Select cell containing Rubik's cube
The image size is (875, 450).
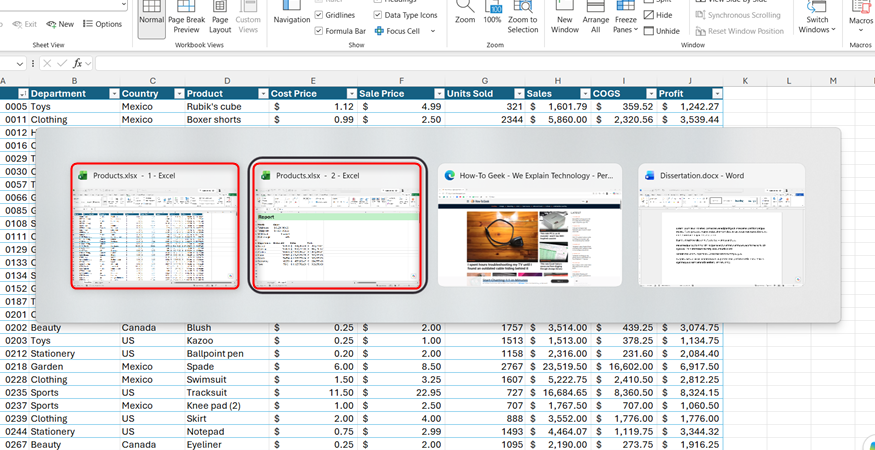227,107
